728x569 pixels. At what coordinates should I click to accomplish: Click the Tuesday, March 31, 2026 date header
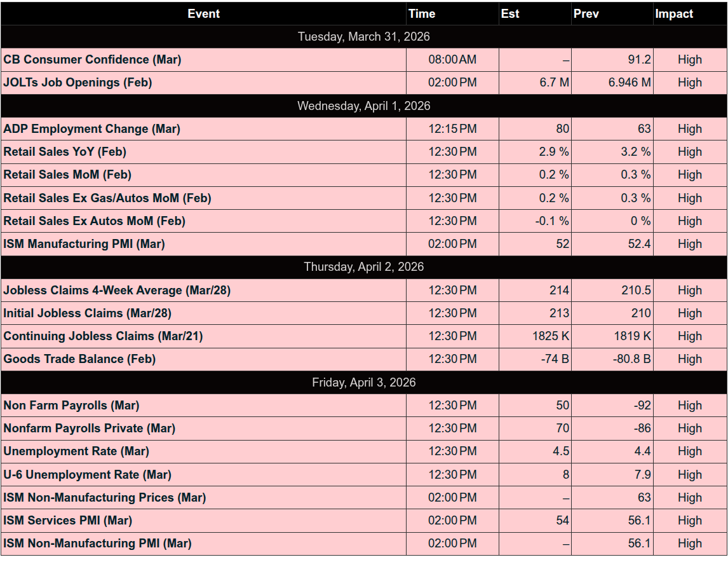[x=363, y=37]
